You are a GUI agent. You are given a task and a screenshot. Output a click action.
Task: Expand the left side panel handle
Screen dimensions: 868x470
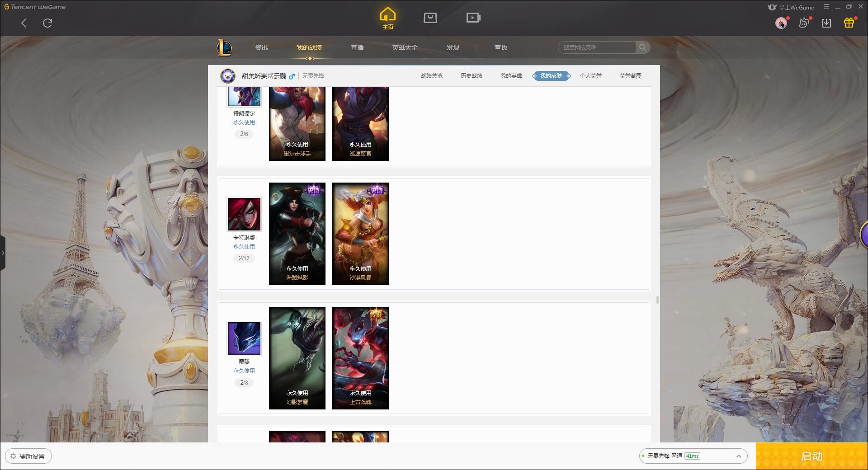tap(3, 253)
